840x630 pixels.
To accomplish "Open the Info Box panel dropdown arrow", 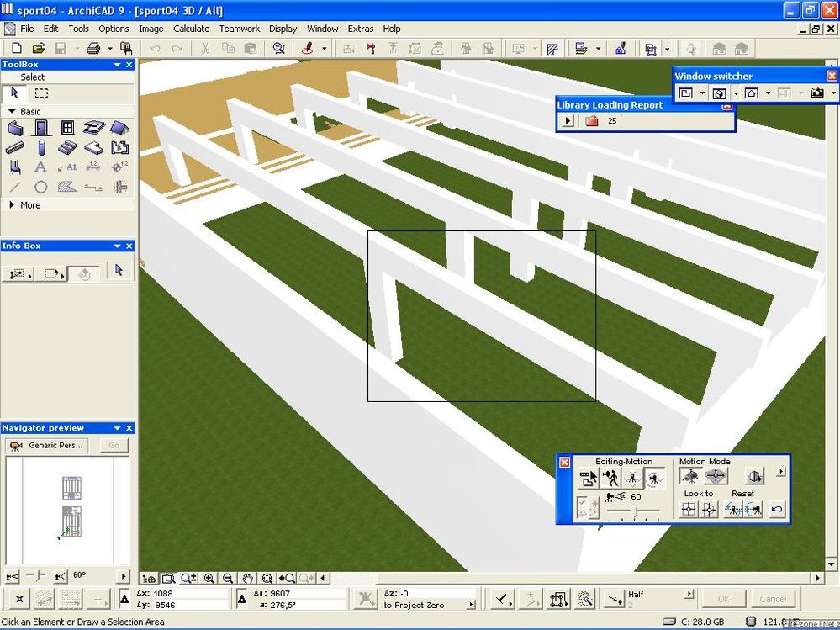I will tap(117, 246).
